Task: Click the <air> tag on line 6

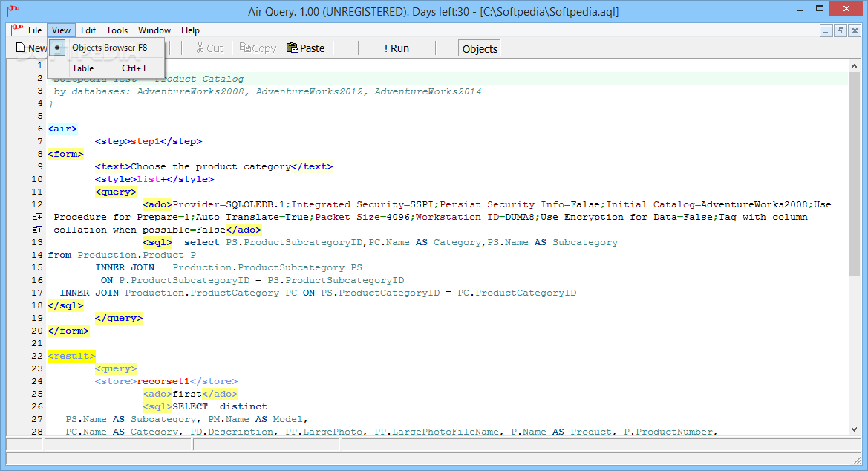Action: pyautogui.click(x=62, y=129)
